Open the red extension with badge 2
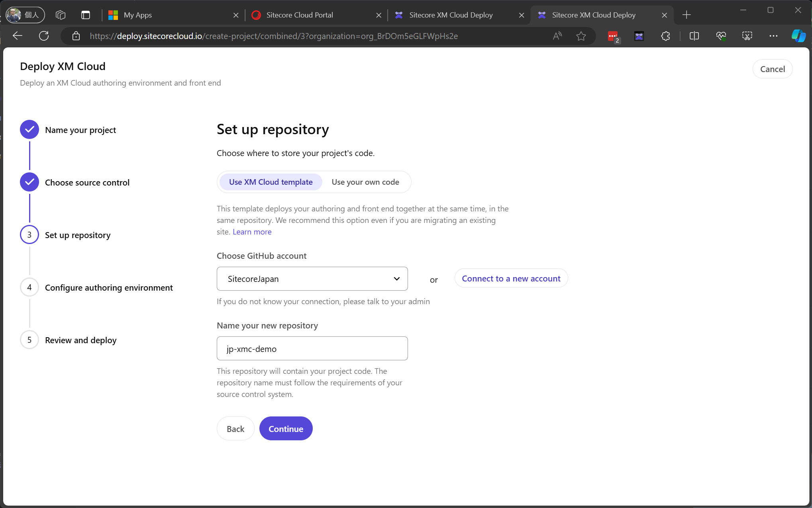The height and width of the screenshot is (508, 812). (614, 37)
